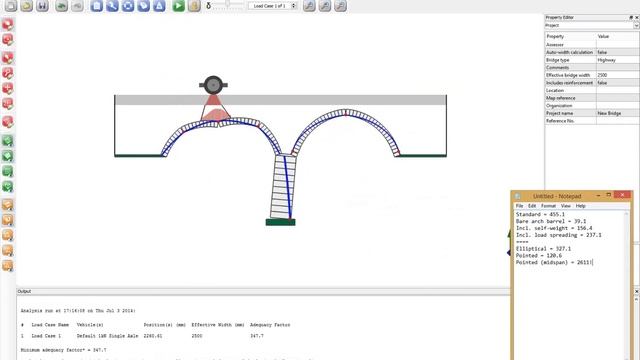Close the Output panel
The width and height of the screenshot is (640, 360).
click(x=637, y=291)
